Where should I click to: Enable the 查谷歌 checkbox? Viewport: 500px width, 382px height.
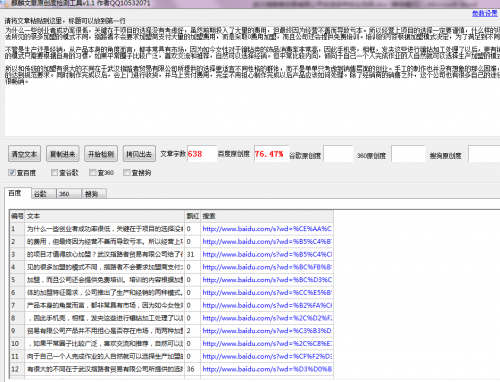[x=54, y=172]
